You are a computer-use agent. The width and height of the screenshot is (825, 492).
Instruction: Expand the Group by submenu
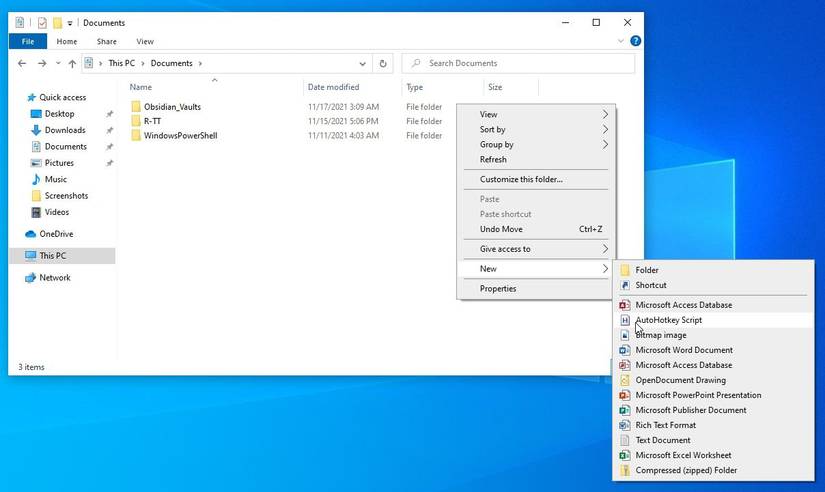tap(605, 144)
